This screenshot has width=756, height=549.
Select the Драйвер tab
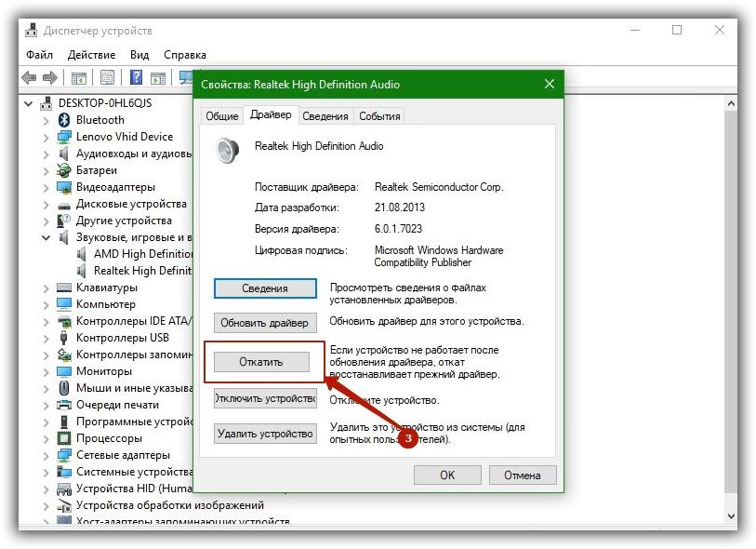(x=271, y=114)
